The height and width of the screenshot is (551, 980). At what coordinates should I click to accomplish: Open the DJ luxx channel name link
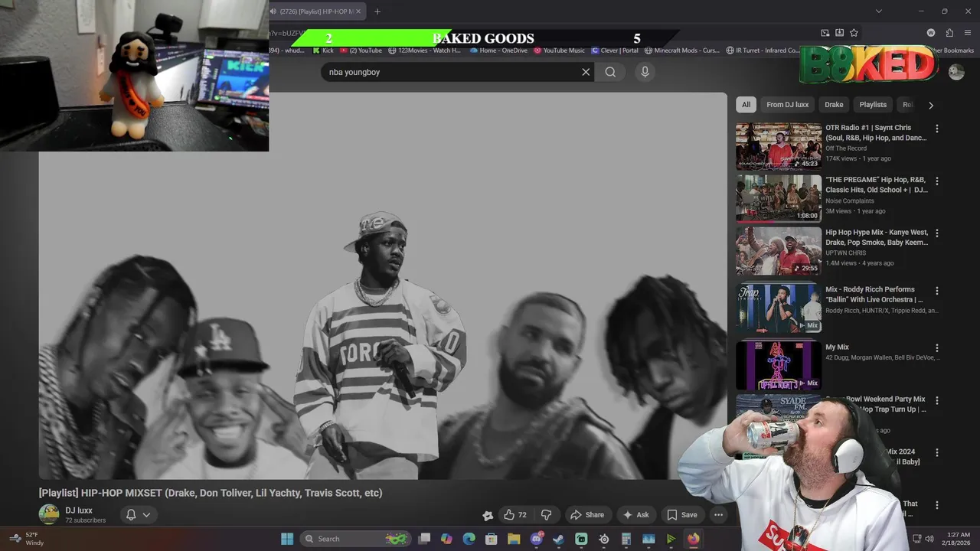[79, 510]
